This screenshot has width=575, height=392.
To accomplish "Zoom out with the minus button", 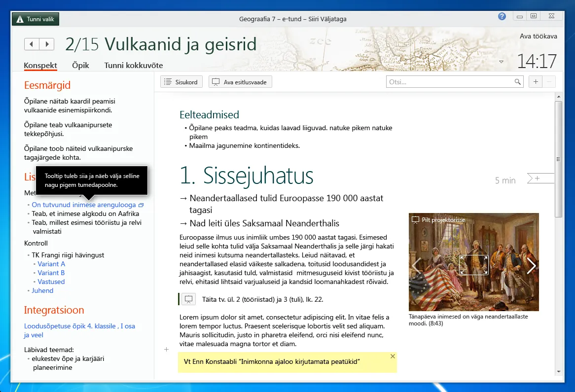I will 549,82.
